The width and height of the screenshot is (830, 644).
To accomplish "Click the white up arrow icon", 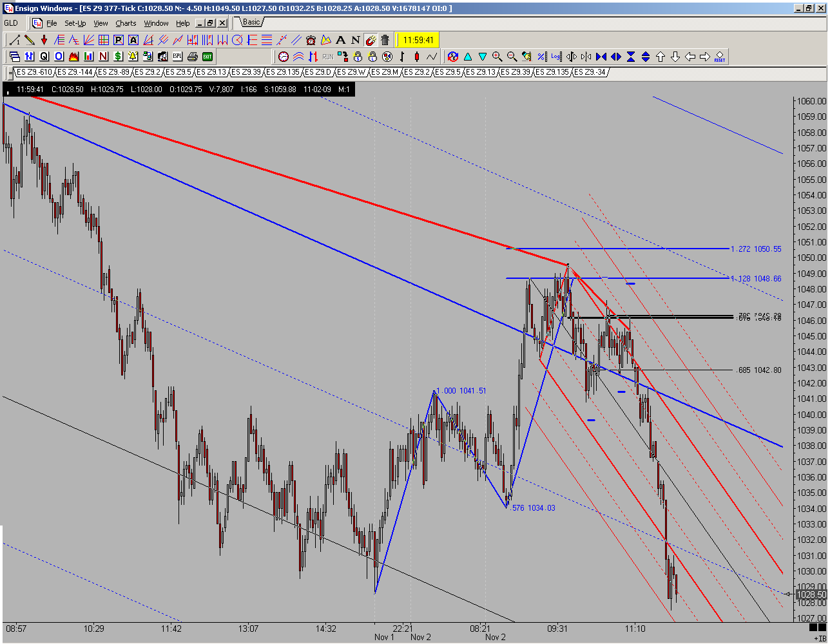I will tap(661, 57).
